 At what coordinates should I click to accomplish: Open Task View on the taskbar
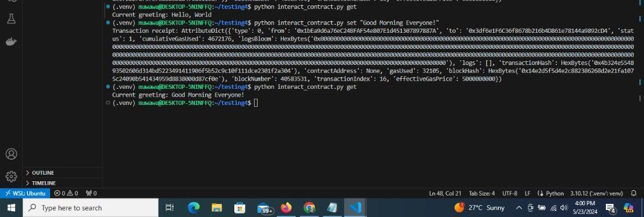(169, 207)
